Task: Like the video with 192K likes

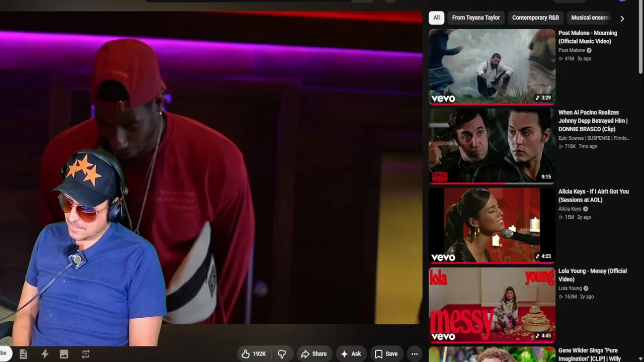Action: [x=254, y=354]
